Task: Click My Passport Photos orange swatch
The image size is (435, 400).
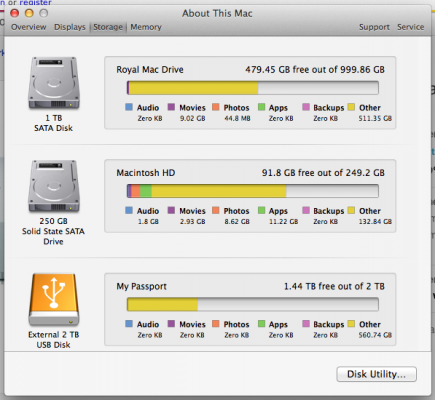Action: click(x=216, y=324)
